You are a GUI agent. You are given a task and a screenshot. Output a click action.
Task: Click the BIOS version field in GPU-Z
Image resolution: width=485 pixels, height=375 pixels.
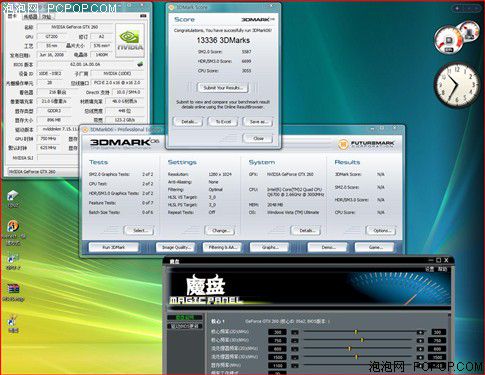pos(86,64)
